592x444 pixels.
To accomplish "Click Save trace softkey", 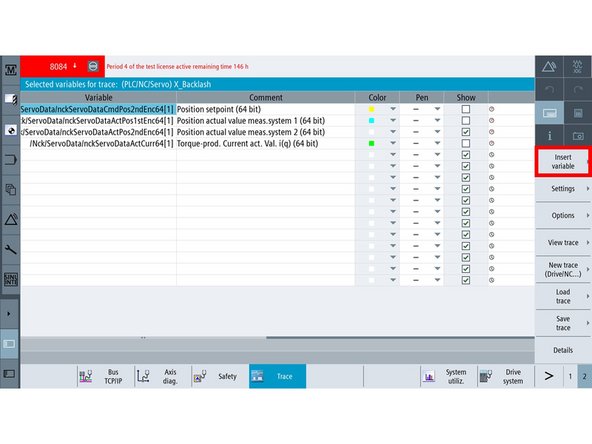I will (563, 324).
